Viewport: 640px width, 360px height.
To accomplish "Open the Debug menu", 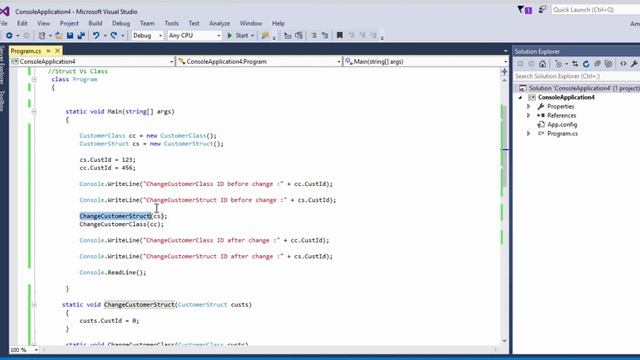I will coord(121,23).
